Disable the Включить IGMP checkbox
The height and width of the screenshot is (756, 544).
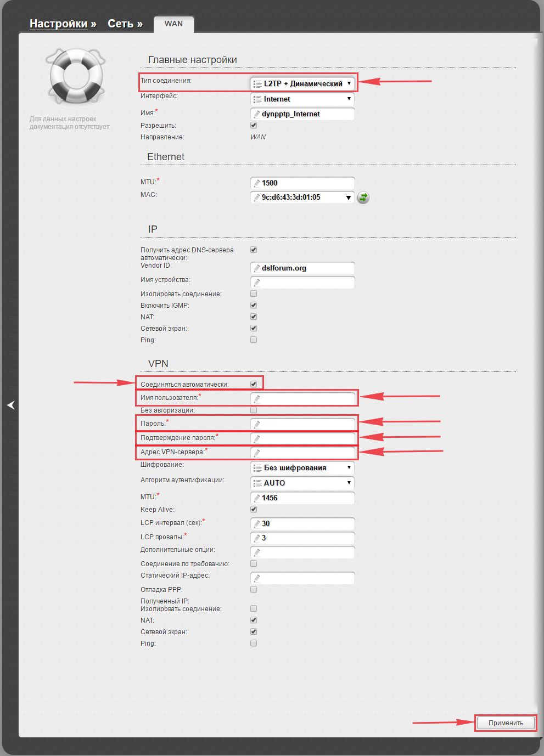coord(254,305)
